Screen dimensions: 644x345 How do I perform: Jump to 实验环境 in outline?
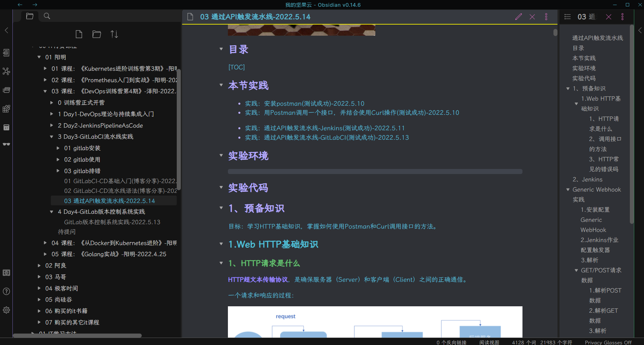point(584,68)
